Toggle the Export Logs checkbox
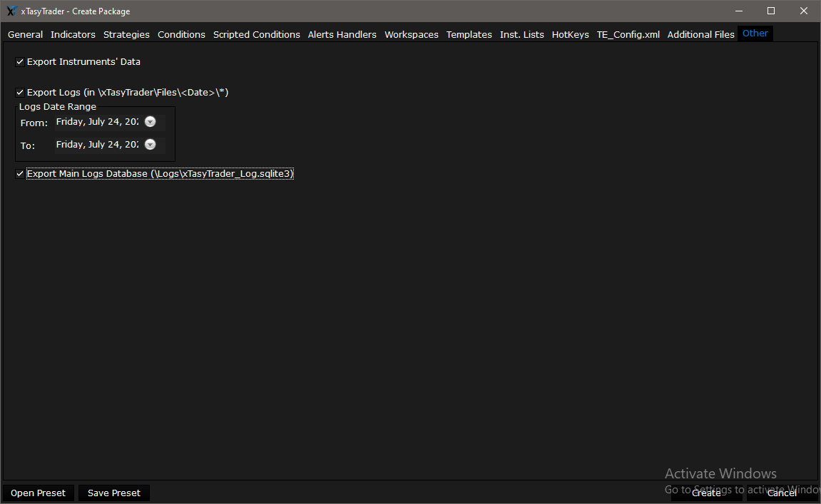Image resolution: width=821 pixels, height=504 pixels. (20, 93)
